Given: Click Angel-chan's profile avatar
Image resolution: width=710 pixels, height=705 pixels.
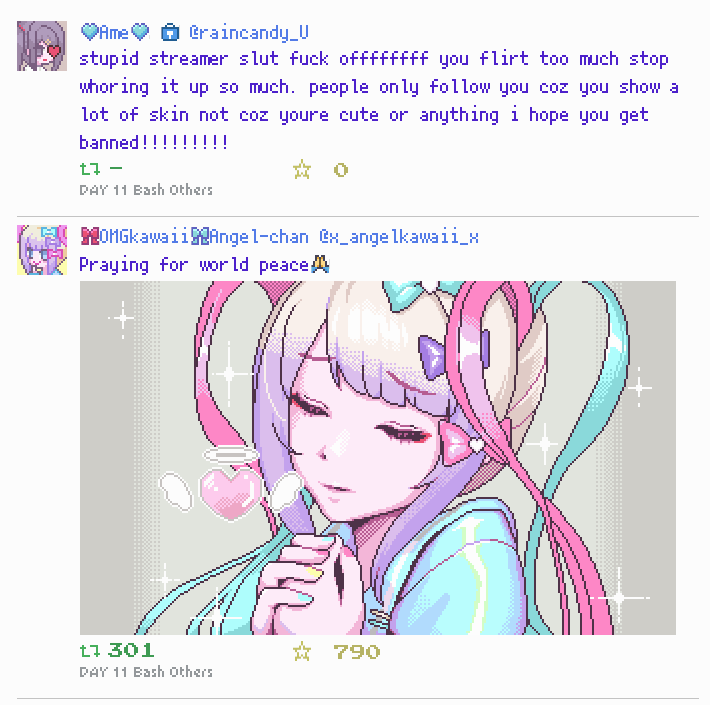Looking at the screenshot, I should [42, 250].
